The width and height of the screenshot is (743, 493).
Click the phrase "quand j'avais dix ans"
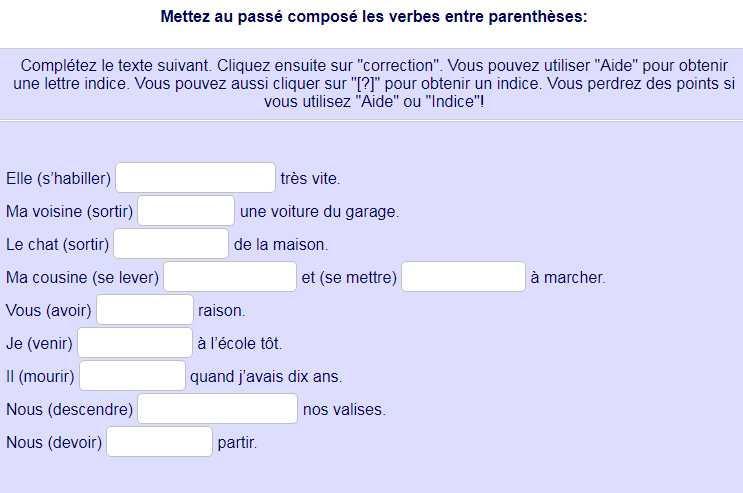coord(266,376)
